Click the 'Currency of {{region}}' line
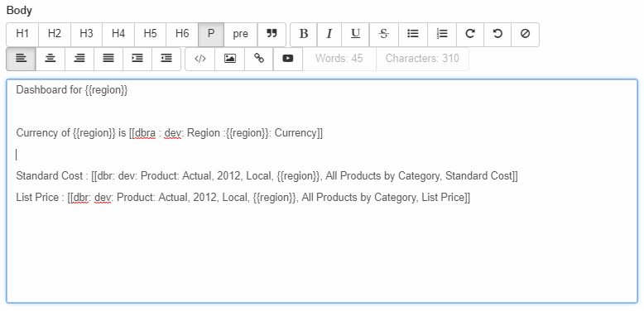 click(x=169, y=133)
